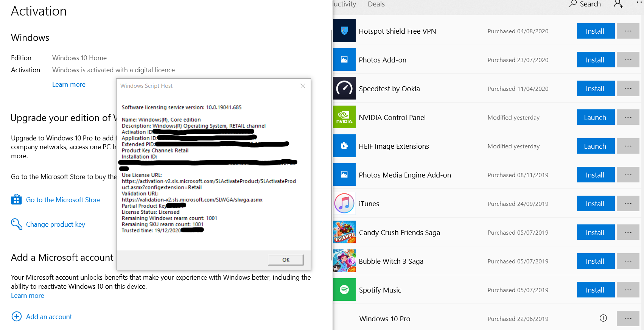Click the Change product key link
The image size is (644, 330).
pos(56,224)
